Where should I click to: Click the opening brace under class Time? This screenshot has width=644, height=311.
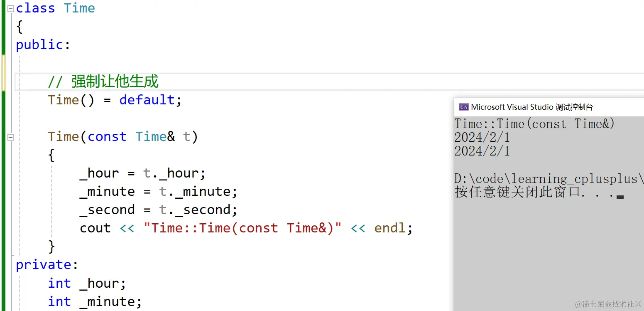pos(20,27)
